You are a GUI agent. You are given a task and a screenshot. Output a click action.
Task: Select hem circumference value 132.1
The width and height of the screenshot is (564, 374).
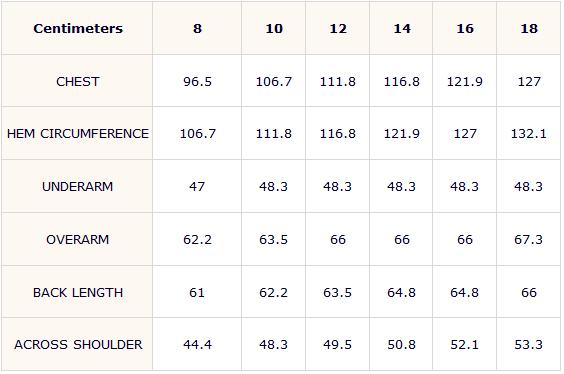[x=529, y=133]
